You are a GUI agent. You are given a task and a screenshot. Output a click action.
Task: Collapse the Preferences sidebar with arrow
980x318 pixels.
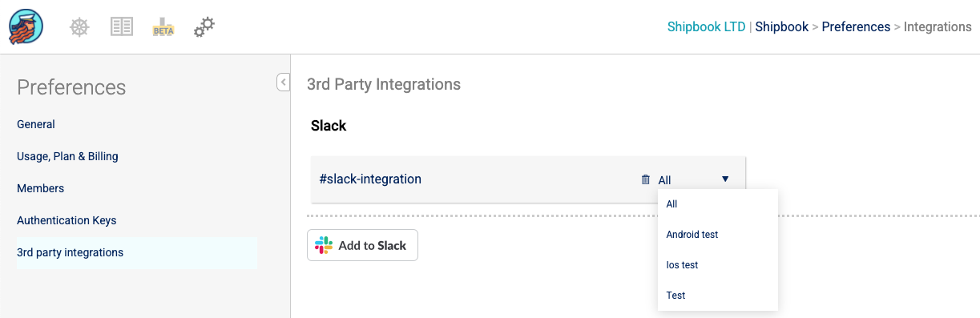[x=283, y=82]
